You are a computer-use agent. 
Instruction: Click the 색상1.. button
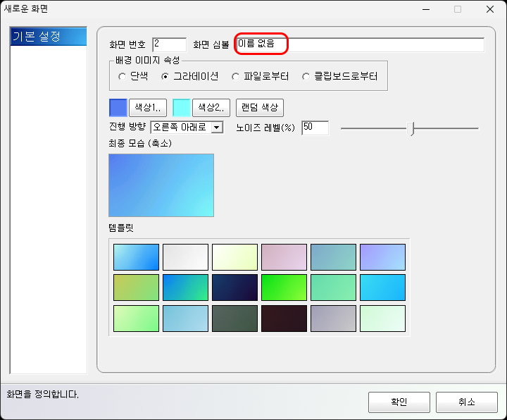pos(147,108)
